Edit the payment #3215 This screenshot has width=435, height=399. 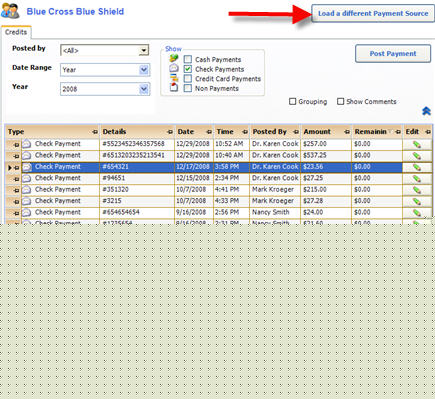pyautogui.click(x=417, y=201)
